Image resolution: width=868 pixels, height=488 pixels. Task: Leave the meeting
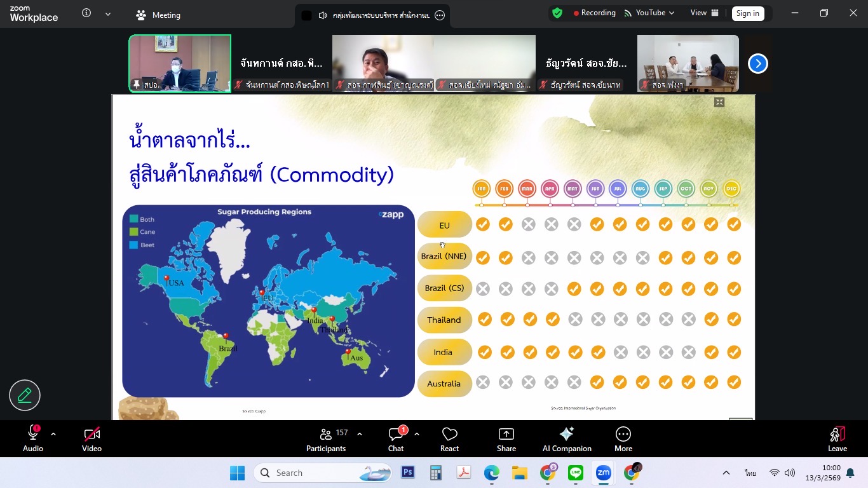click(837, 439)
